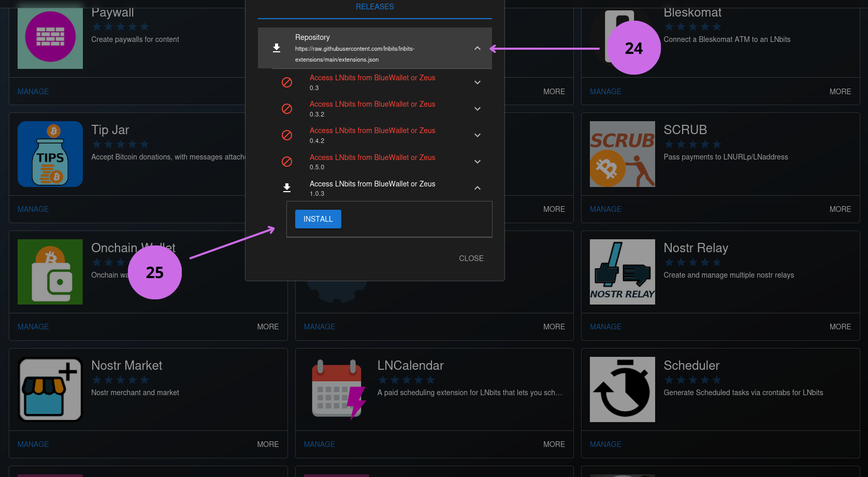Screen dimensions: 868x477
Task: Click 'Connect a Bleskomat ATM' description
Action: (727, 39)
